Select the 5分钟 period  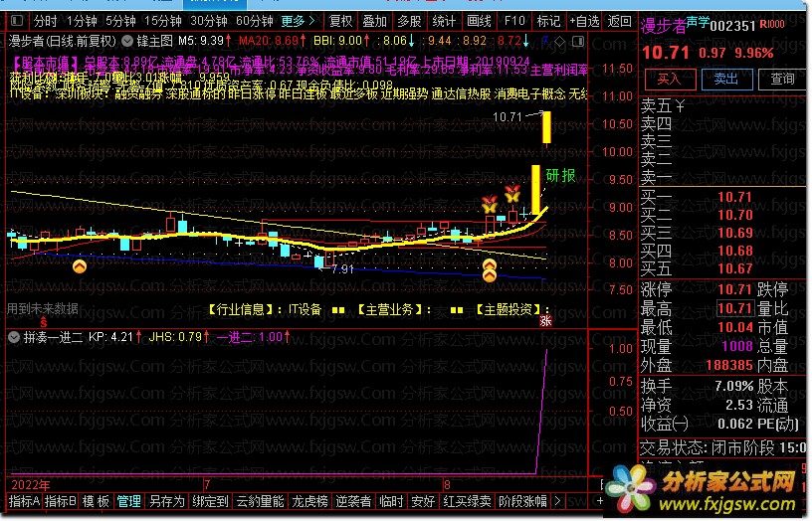tap(120, 21)
